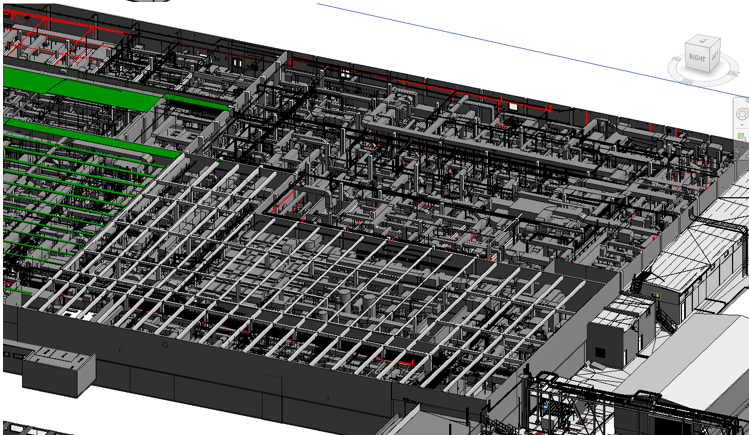Click the side face beside RIGHT on ViewCube

[x=715, y=55]
